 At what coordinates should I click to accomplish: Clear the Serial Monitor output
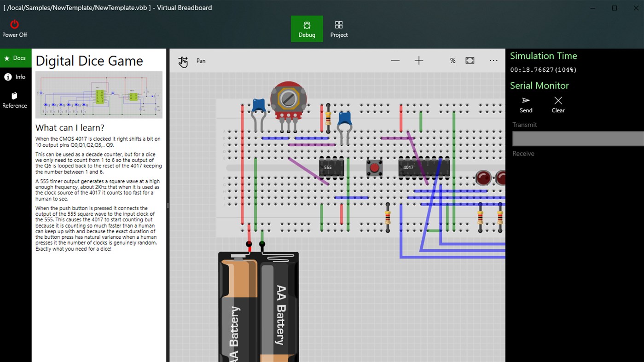coord(558,104)
